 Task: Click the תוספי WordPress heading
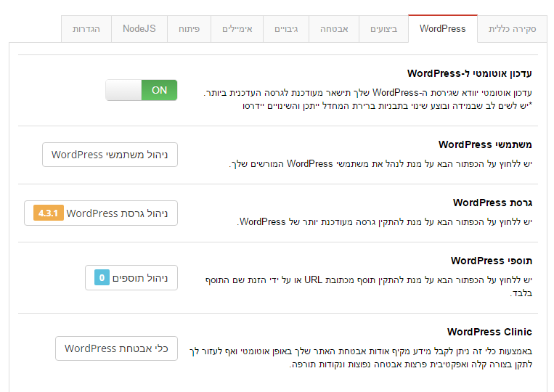[492, 261]
